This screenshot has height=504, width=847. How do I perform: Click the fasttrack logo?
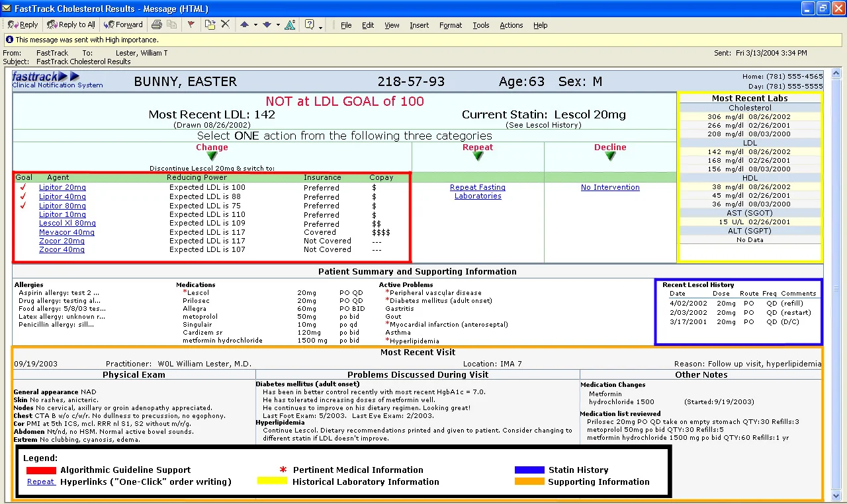46,77
